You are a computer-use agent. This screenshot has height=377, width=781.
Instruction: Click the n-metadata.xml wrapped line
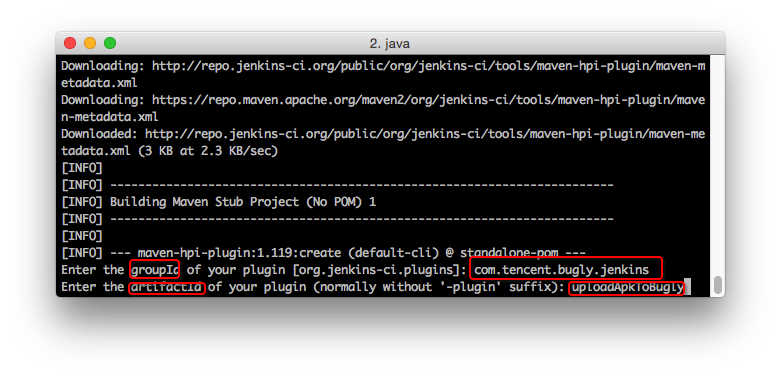[x=110, y=117]
